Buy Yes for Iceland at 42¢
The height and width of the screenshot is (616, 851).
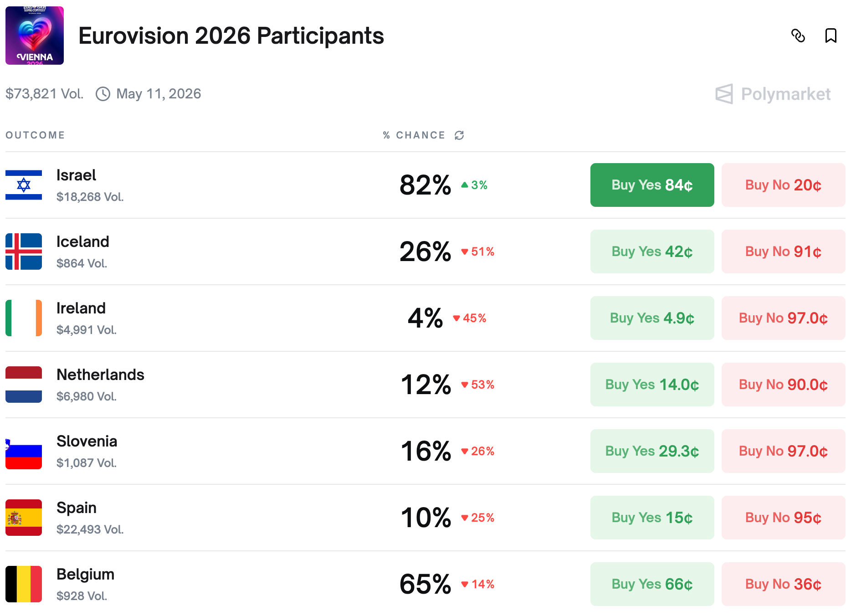click(x=652, y=252)
